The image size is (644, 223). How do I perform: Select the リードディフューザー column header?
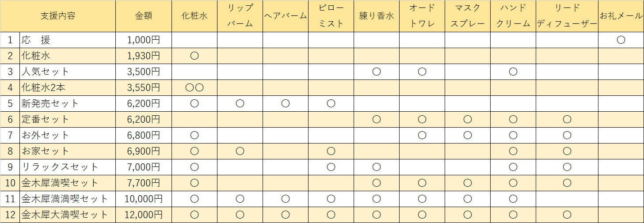click(x=567, y=16)
